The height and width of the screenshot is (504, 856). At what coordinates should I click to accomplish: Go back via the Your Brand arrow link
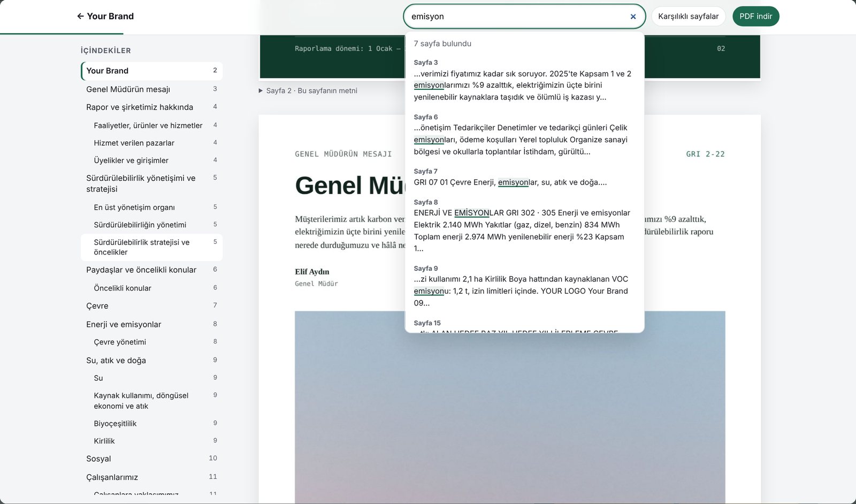105,17
